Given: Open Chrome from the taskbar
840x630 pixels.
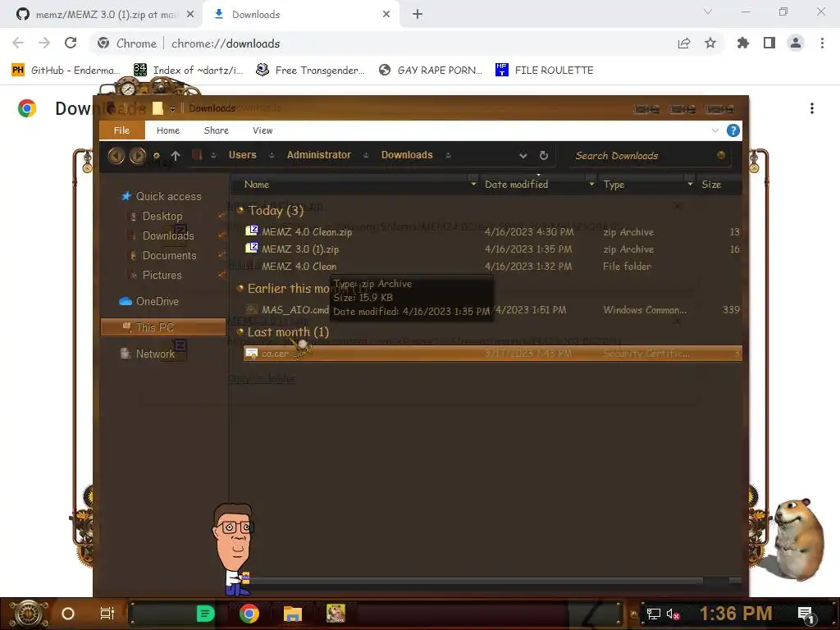Looking at the screenshot, I should (x=249, y=614).
